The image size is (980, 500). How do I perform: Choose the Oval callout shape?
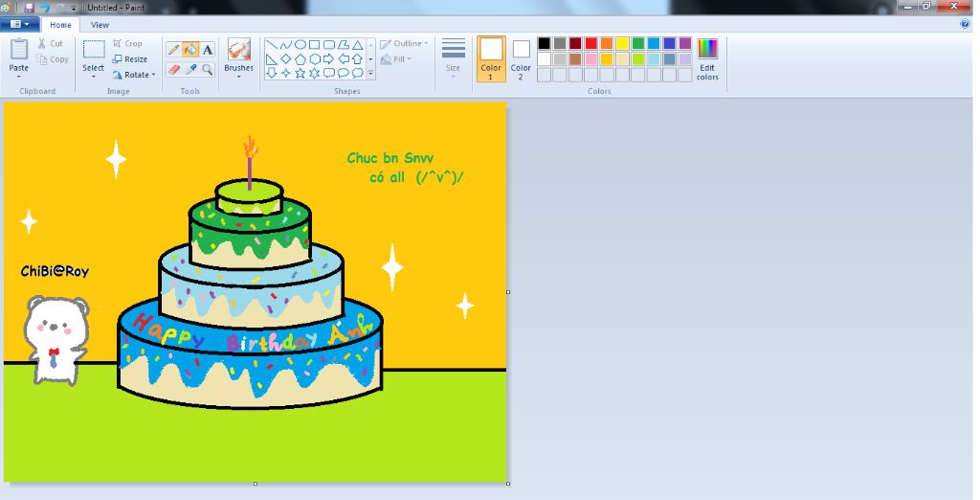click(344, 73)
